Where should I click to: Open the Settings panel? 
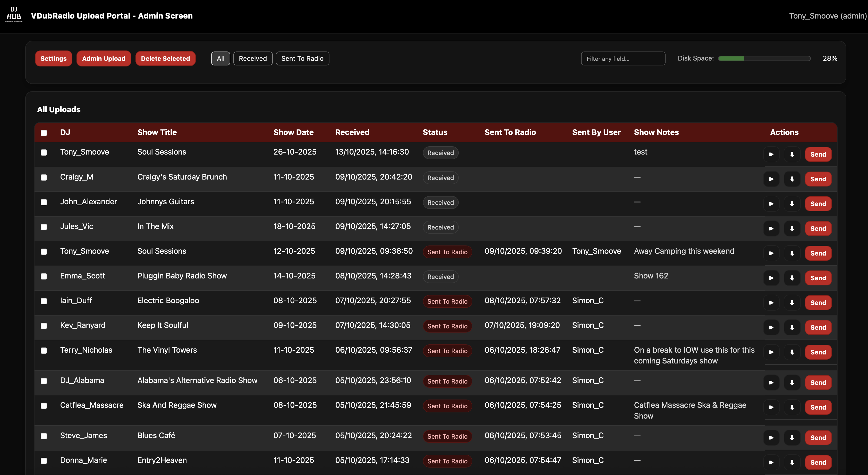tap(53, 58)
